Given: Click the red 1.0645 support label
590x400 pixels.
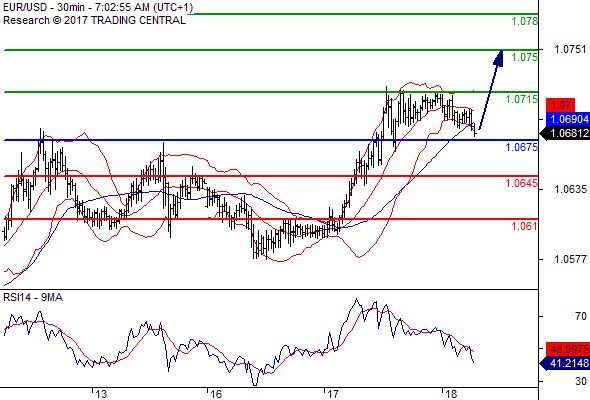Looking at the screenshot, I should click(522, 183).
